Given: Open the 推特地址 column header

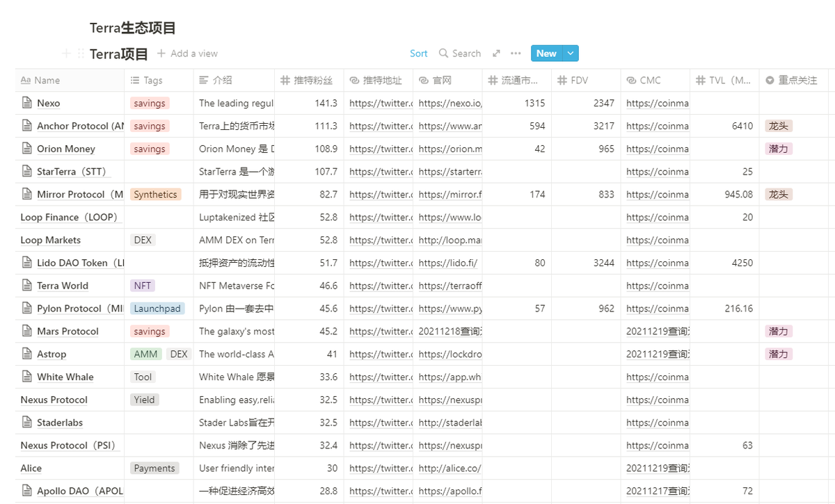Looking at the screenshot, I should [x=378, y=80].
